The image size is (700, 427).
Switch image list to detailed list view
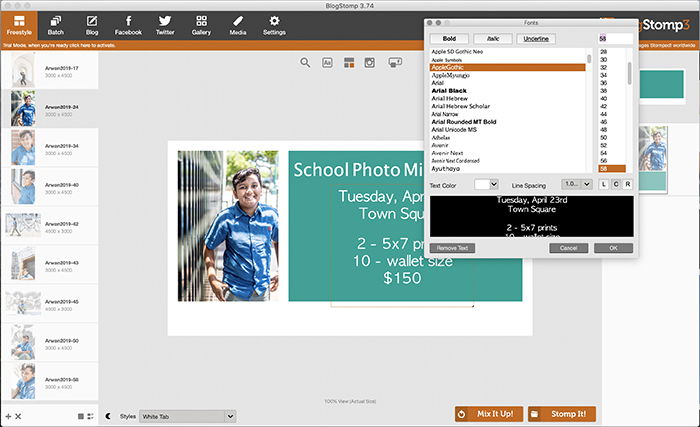pos(90,416)
